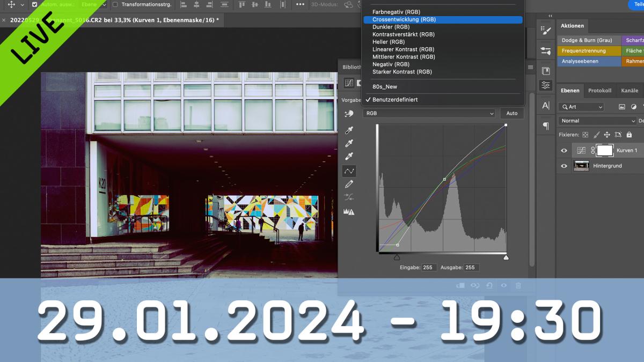Image resolution: width=644 pixels, height=362 pixels.
Task: Select the Aktionen panel tab
Action: coord(572,26)
